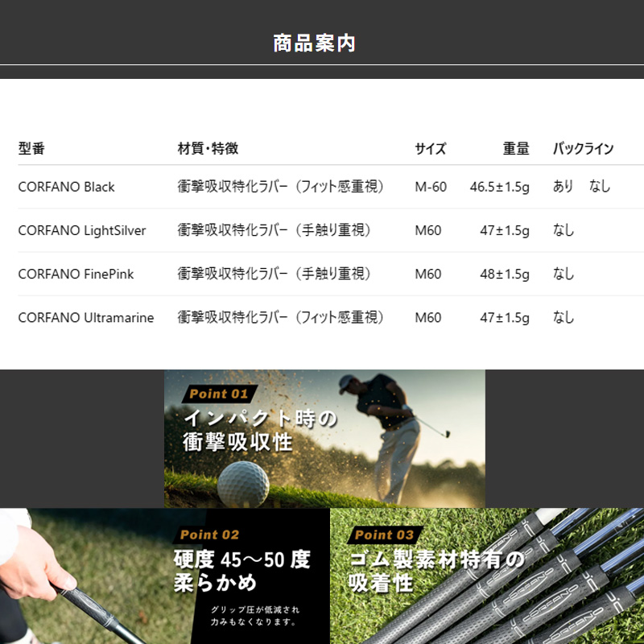Click the Point 02 label badge
This screenshot has height=644, width=644.
coord(210,535)
